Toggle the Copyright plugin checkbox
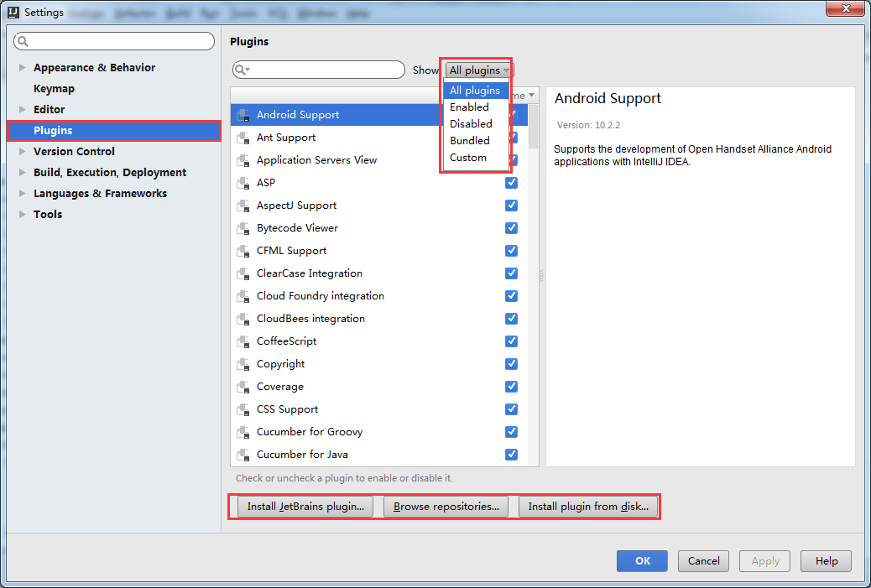The image size is (871, 588). (511, 364)
